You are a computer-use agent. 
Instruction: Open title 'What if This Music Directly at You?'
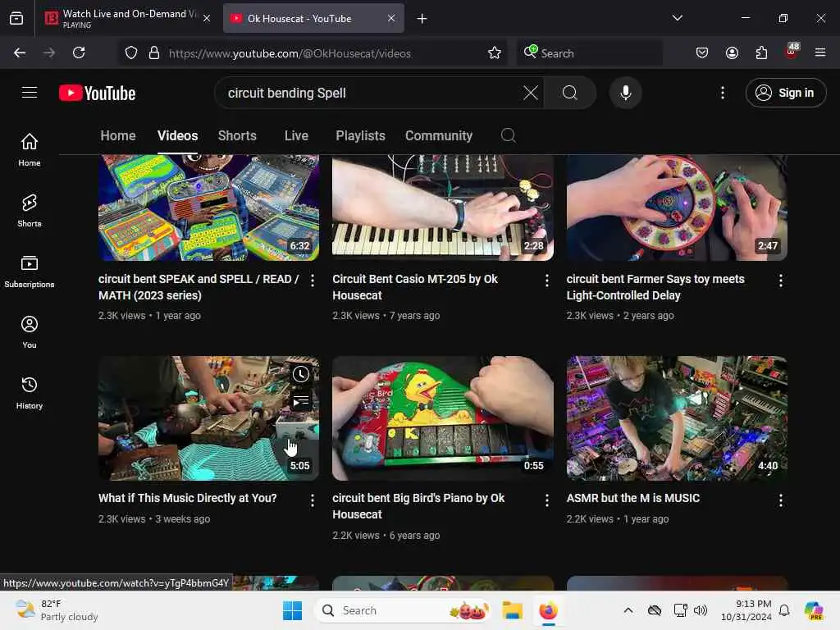click(188, 498)
